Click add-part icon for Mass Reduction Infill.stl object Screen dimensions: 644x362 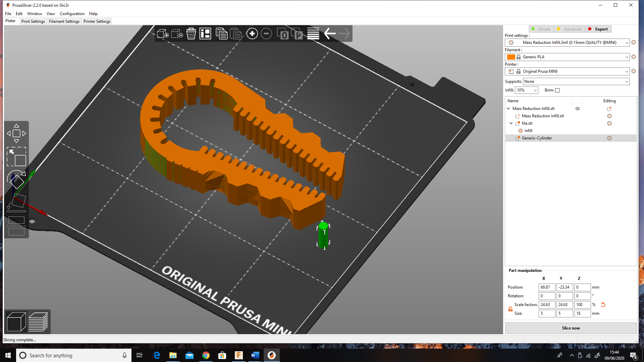coord(609,109)
